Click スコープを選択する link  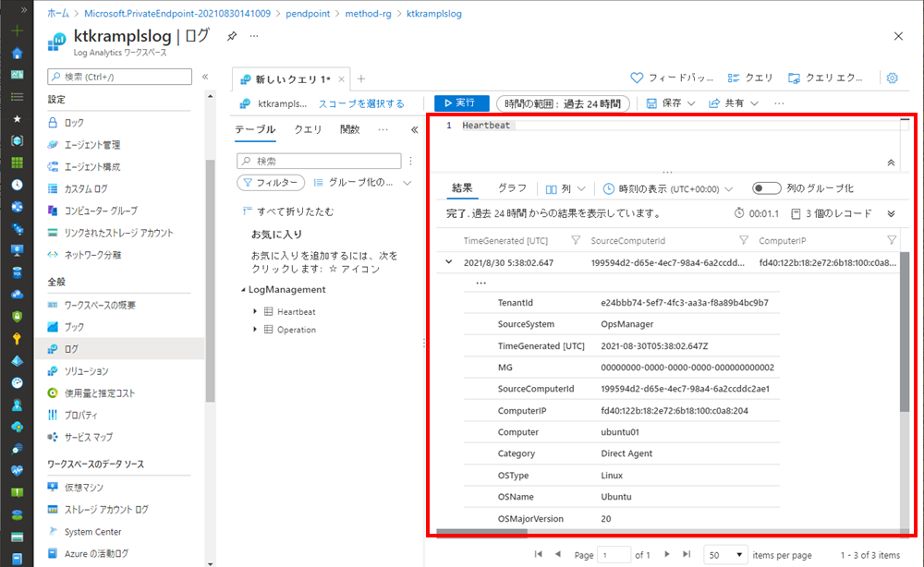361,103
